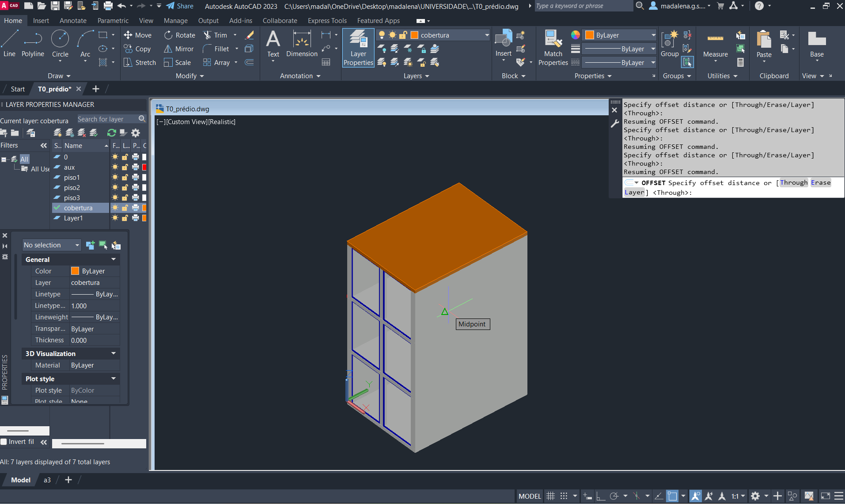Toggle grid display in status bar
Viewport: 845px width, 504px height.
pos(550,496)
